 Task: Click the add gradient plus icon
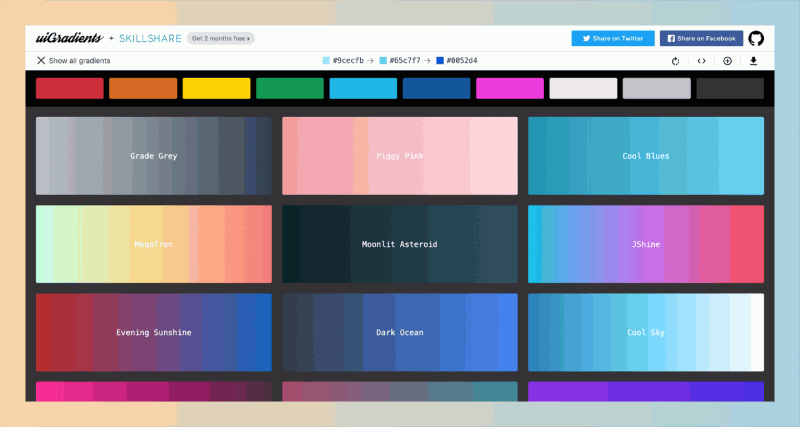728,61
